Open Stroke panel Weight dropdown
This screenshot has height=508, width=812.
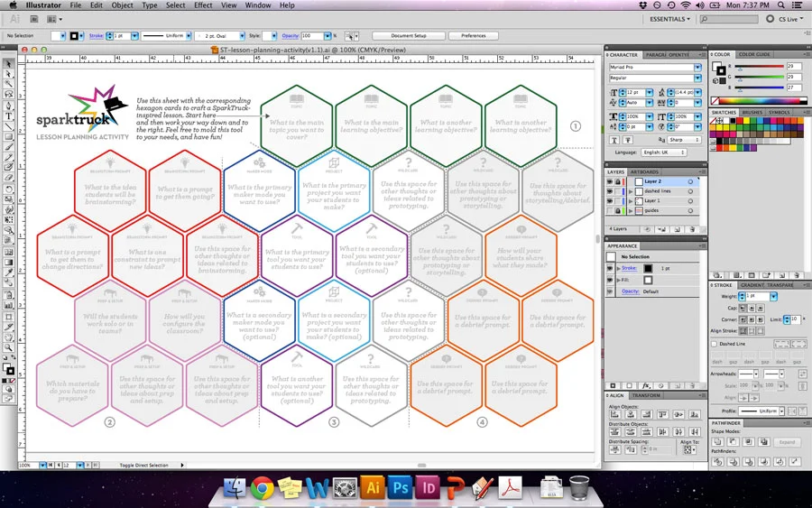pos(773,296)
